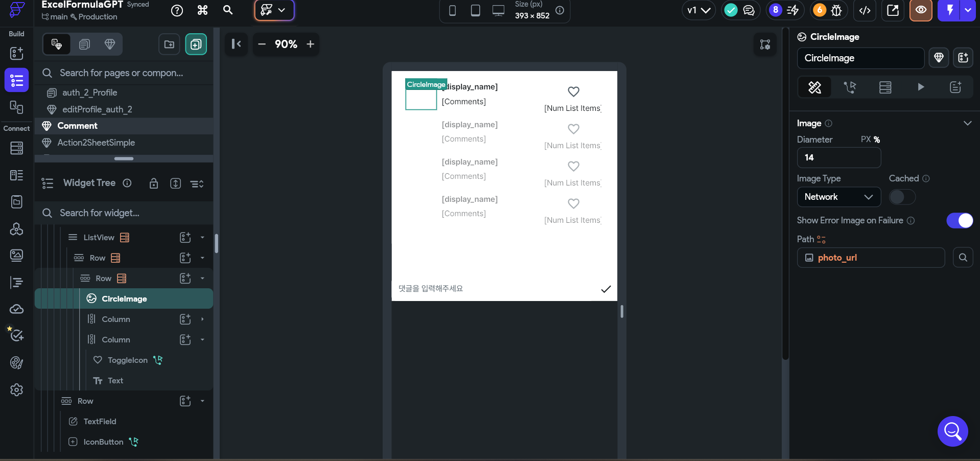Switch Diameter unit to PX

866,139
